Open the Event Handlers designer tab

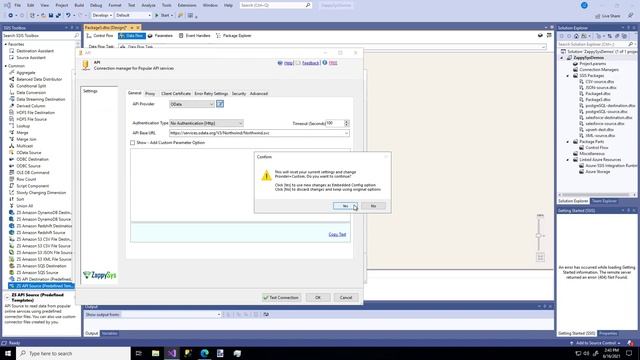click(194, 36)
